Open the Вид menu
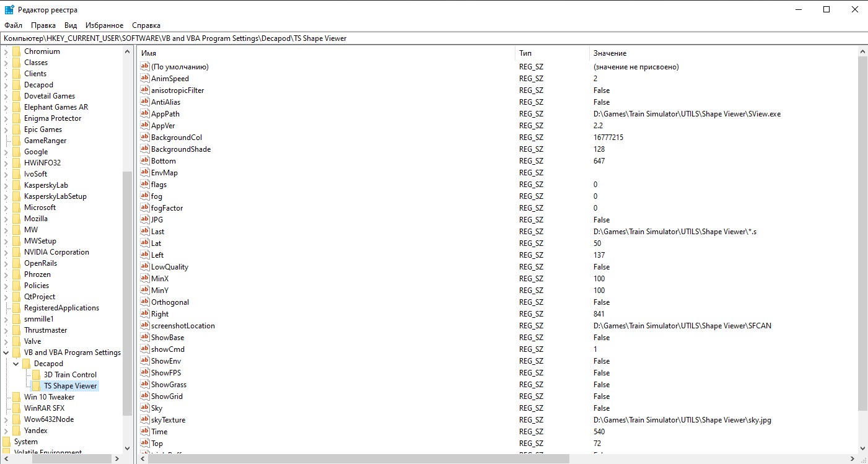The image size is (868, 464). click(71, 25)
